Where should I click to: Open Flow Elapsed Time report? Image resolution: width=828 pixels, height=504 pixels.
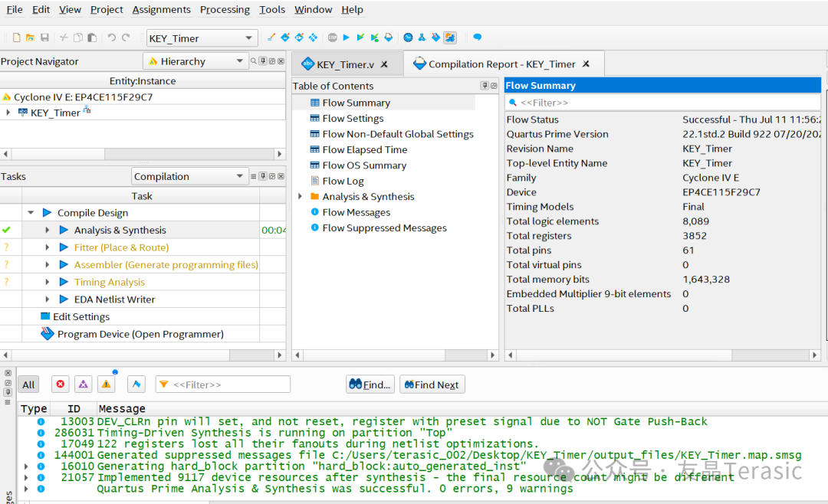click(x=364, y=149)
